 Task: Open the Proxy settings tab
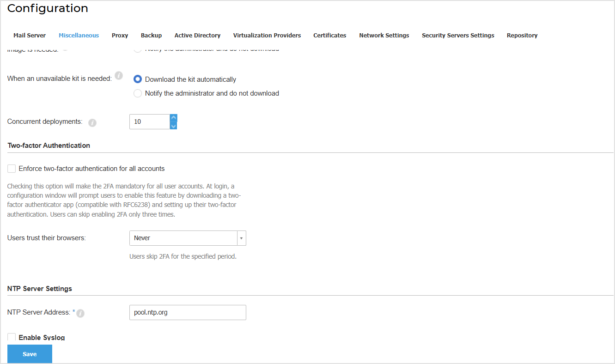[x=120, y=35]
